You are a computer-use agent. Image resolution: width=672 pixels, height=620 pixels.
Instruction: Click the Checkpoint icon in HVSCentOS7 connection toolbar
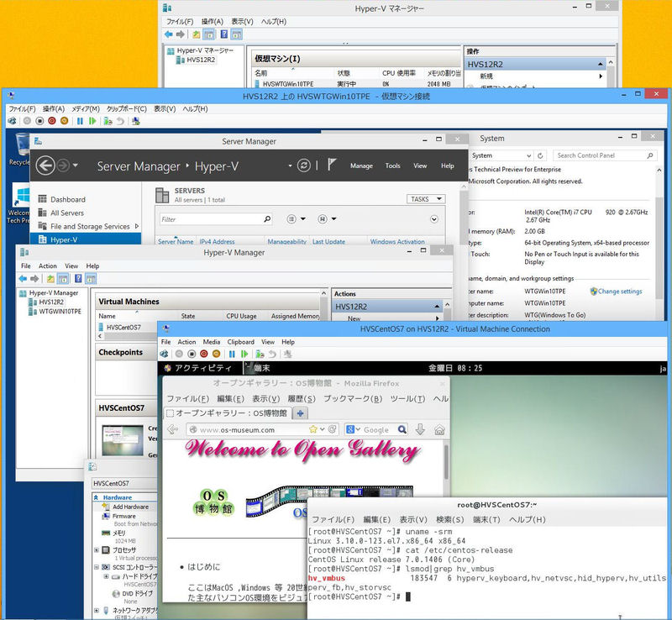point(260,354)
